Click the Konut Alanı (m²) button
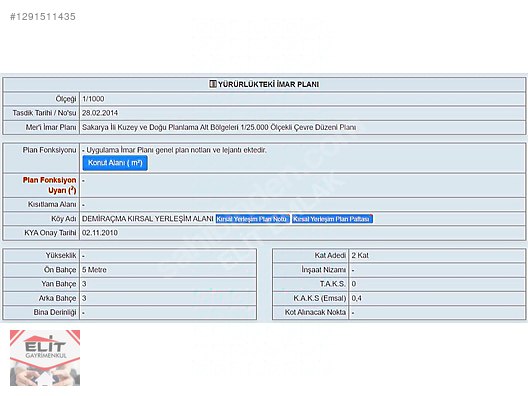Viewport: 528px width, 396px height. (115, 163)
